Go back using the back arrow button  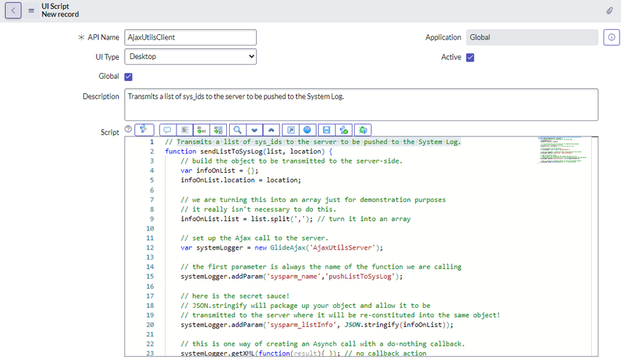(x=13, y=11)
